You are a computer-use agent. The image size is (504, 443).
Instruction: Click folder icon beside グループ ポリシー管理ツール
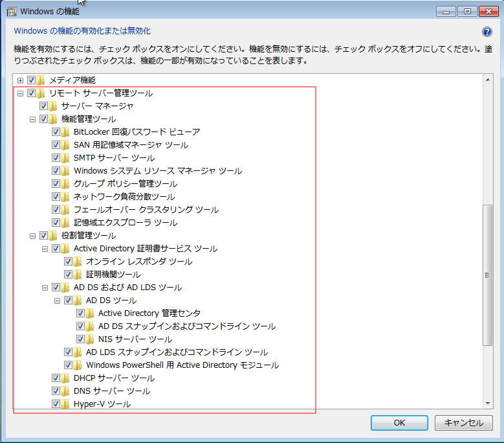65,184
